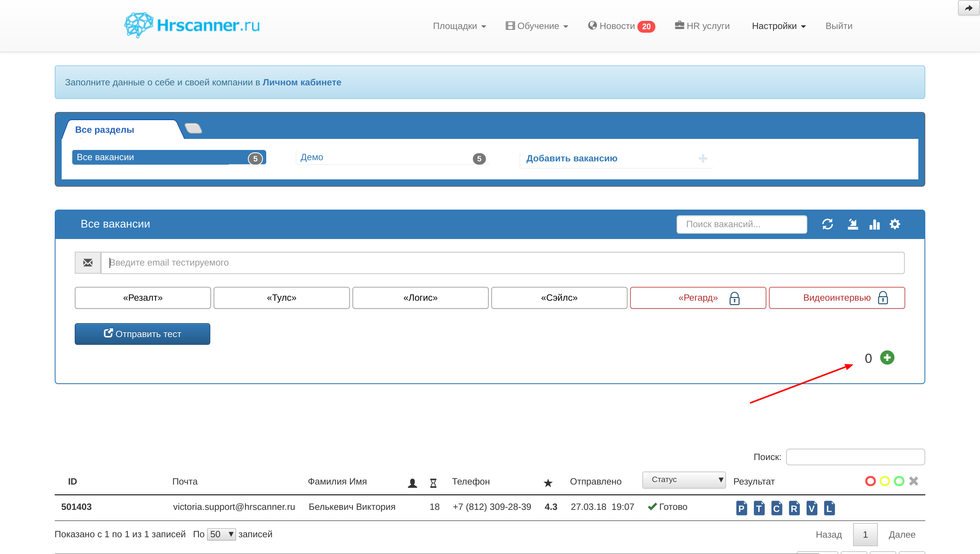
Task: Click the ID column header
Action: pos(73,482)
